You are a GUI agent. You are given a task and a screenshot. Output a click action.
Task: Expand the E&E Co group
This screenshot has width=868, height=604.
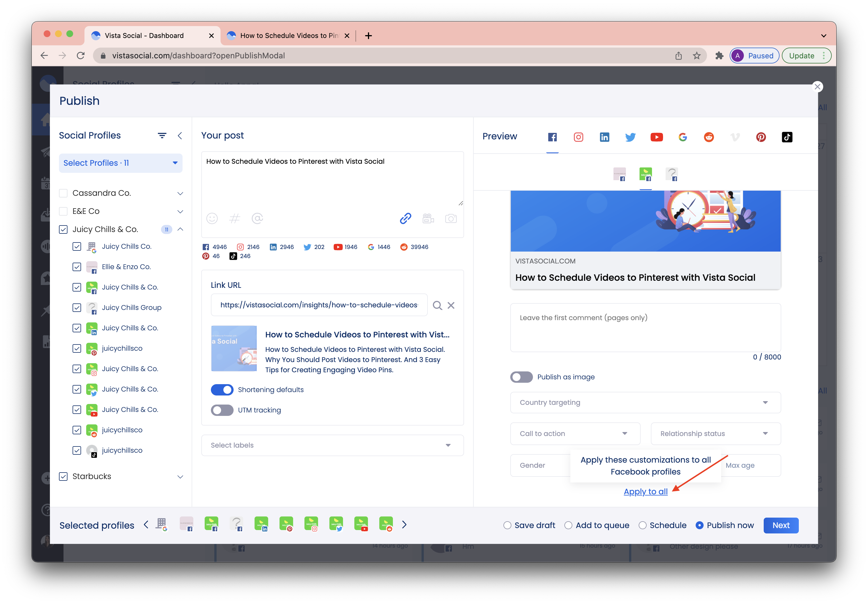click(180, 212)
